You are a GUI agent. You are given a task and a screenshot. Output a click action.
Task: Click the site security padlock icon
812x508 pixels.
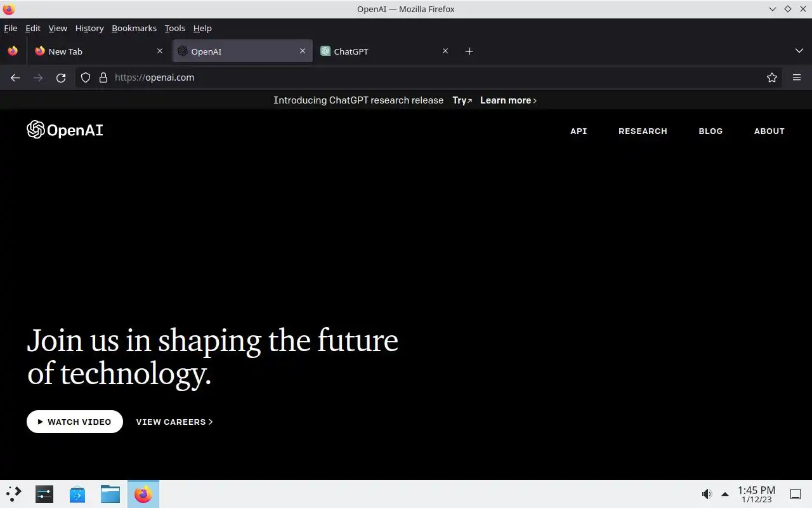click(103, 77)
